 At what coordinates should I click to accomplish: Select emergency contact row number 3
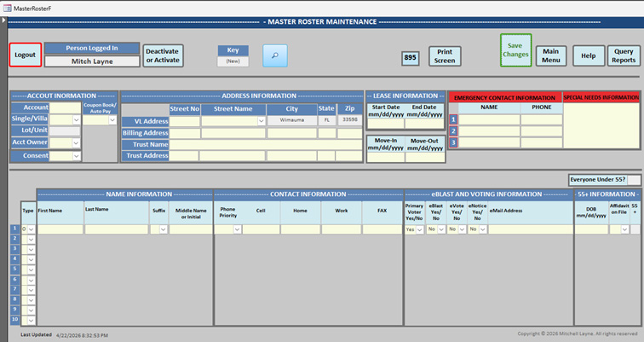454,142
